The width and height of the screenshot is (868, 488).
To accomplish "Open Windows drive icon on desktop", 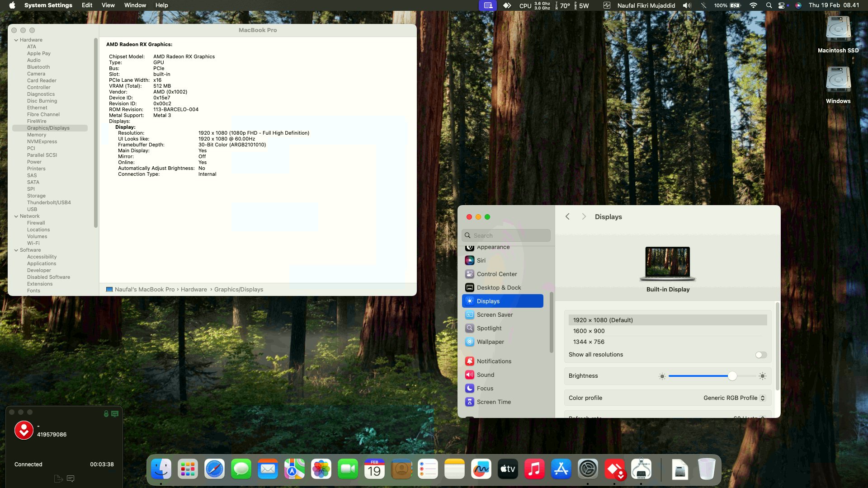I will [838, 85].
